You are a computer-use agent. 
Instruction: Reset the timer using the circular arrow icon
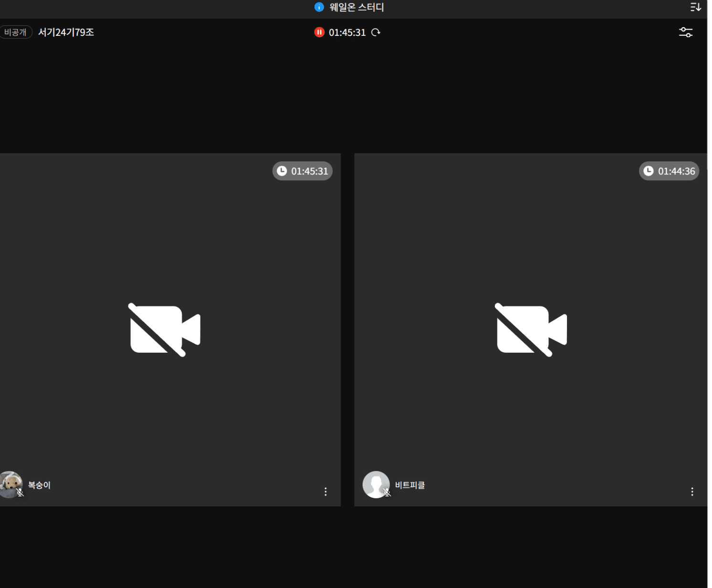pyautogui.click(x=376, y=32)
